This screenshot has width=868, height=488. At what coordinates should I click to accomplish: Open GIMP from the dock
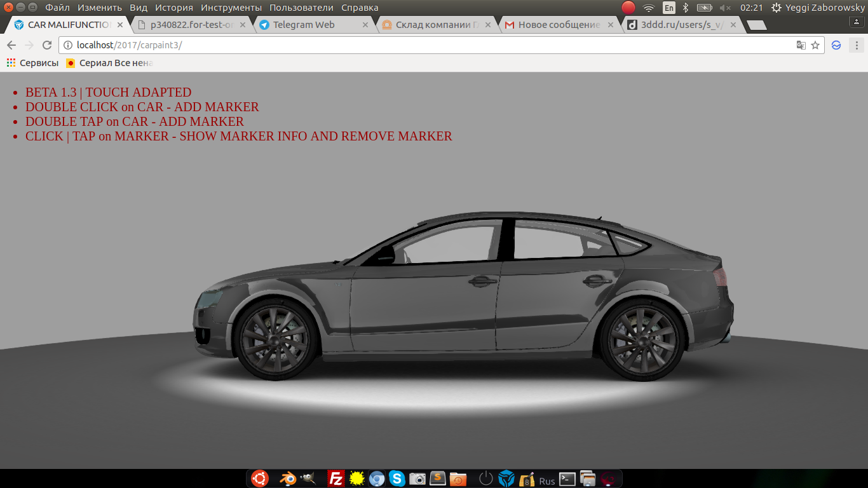pos(308,478)
